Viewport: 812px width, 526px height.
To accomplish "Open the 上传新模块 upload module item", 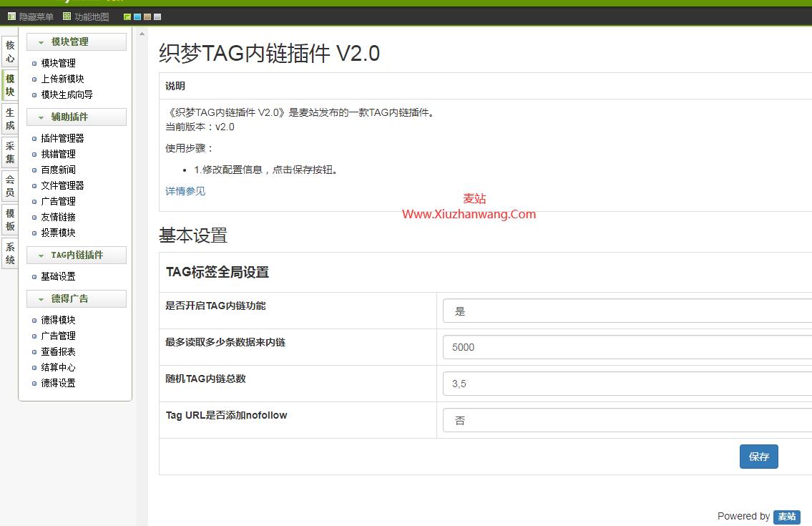I will coord(57,79).
